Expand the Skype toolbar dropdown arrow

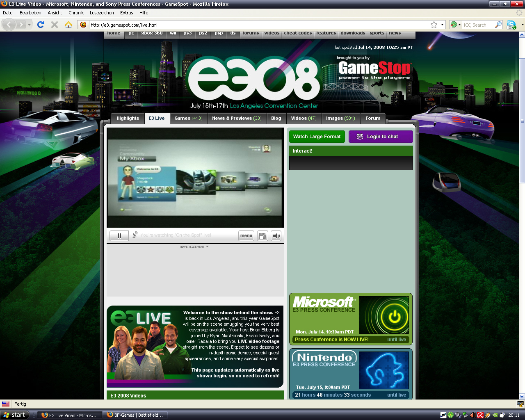[522, 25]
